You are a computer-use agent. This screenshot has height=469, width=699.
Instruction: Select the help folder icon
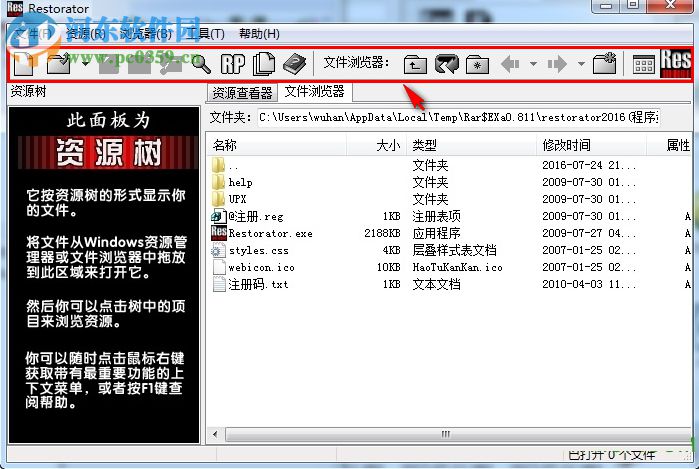pos(218,182)
